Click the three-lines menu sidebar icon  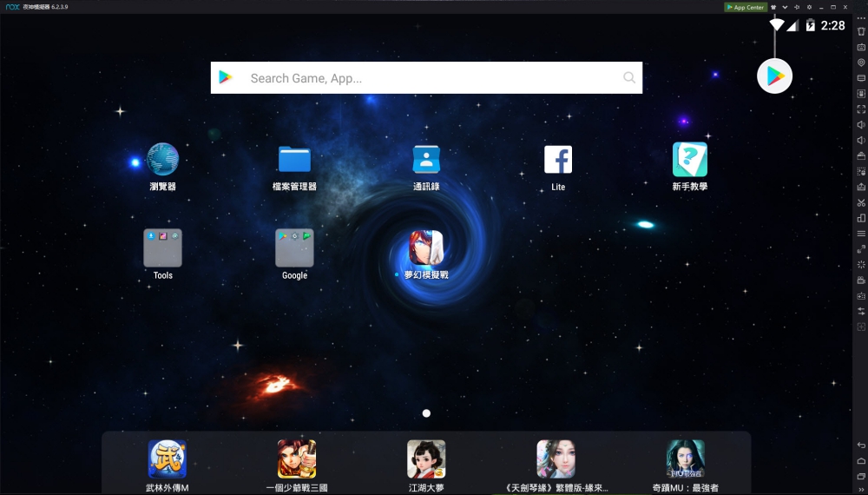click(861, 234)
